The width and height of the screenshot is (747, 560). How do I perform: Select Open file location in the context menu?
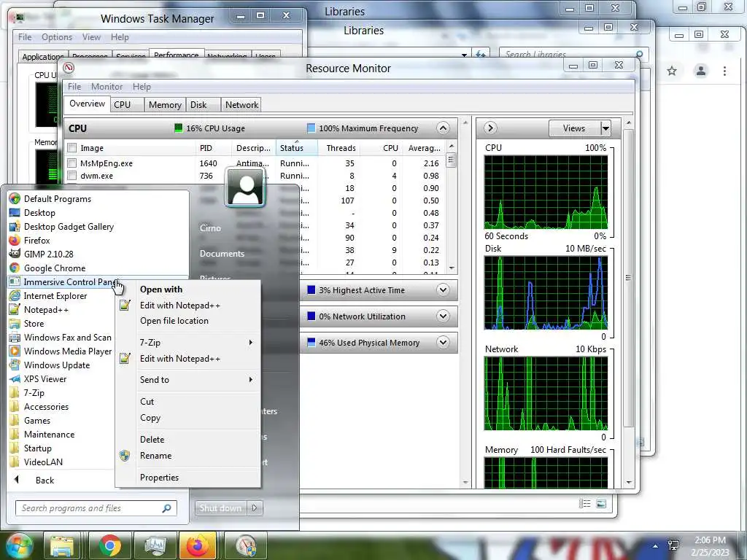point(174,321)
